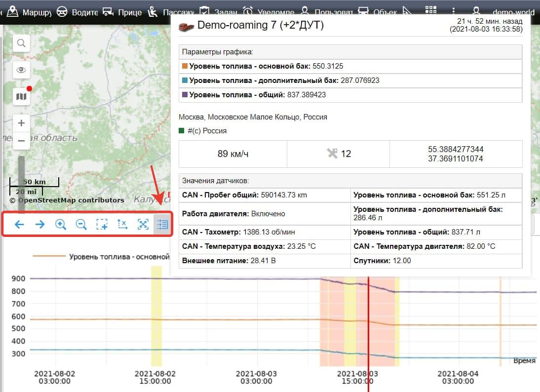Zoom out of the chart with the magnifier minus

coord(81,225)
